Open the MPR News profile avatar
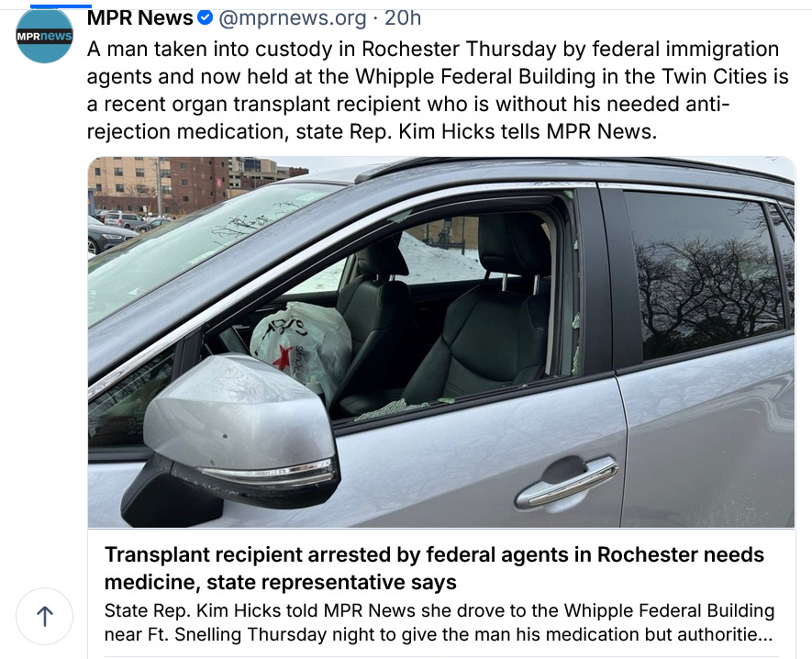 pyautogui.click(x=44, y=35)
